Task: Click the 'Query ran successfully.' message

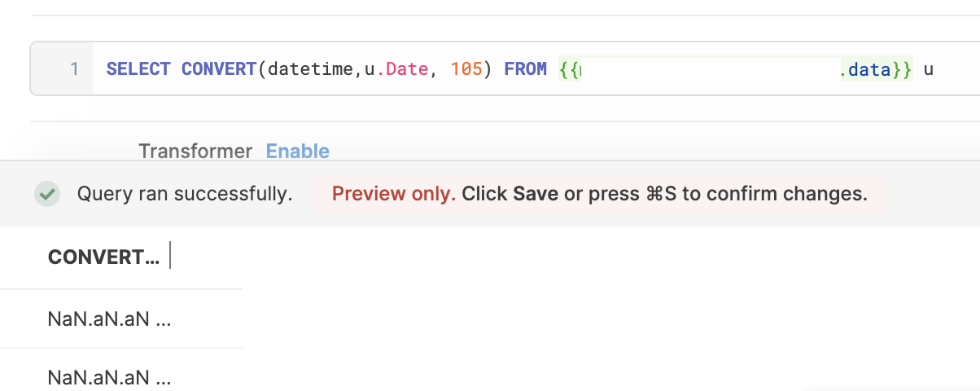Action: click(185, 194)
